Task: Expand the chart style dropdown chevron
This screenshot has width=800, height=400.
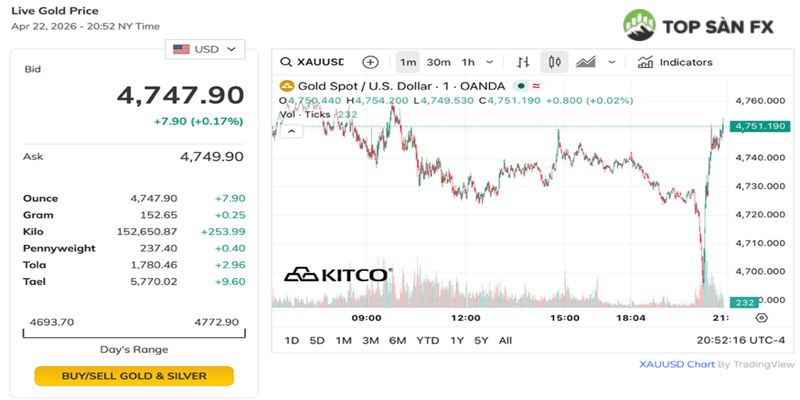Action: coord(612,62)
